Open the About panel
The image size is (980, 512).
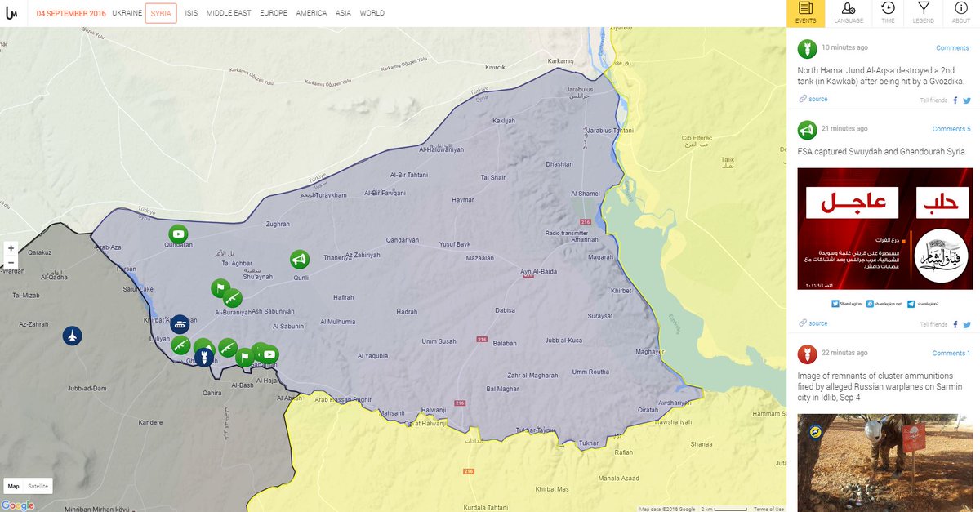point(961,13)
